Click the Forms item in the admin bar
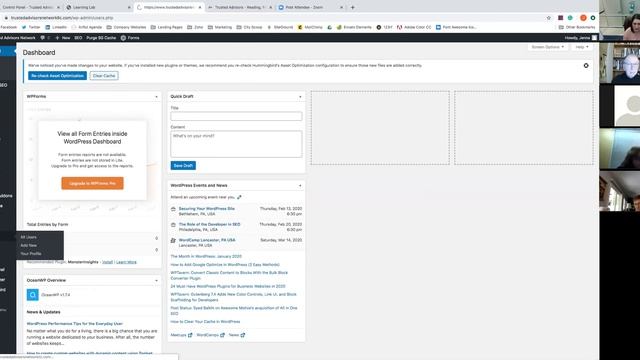640x360 pixels. click(x=130, y=38)
